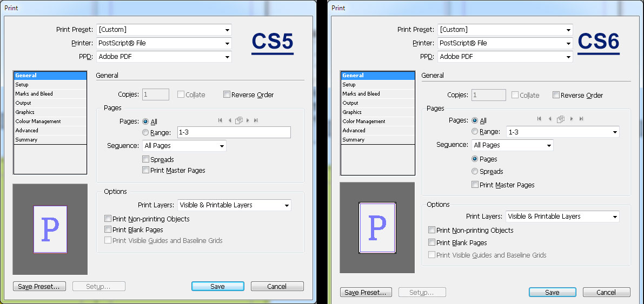Viewport: 644px width, 304px height.
Task: Click the Save button in CS5 dialog
Action: point(218,286)
